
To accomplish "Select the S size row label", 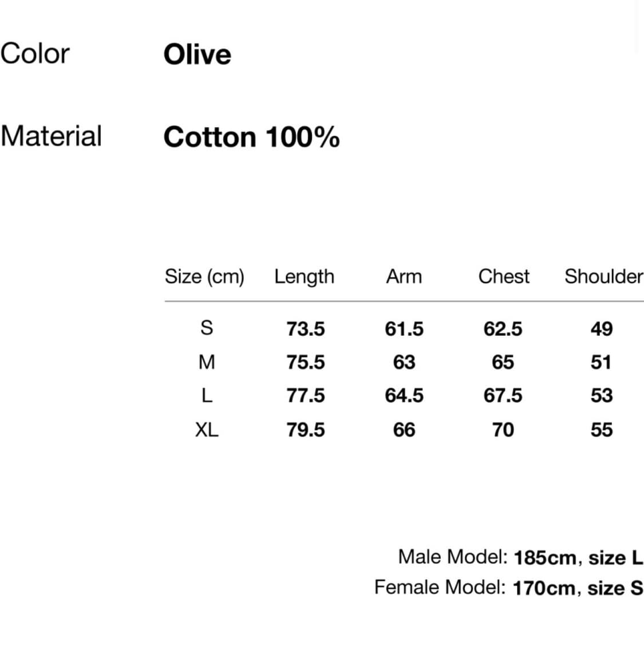I will click(x=207, y=328).
